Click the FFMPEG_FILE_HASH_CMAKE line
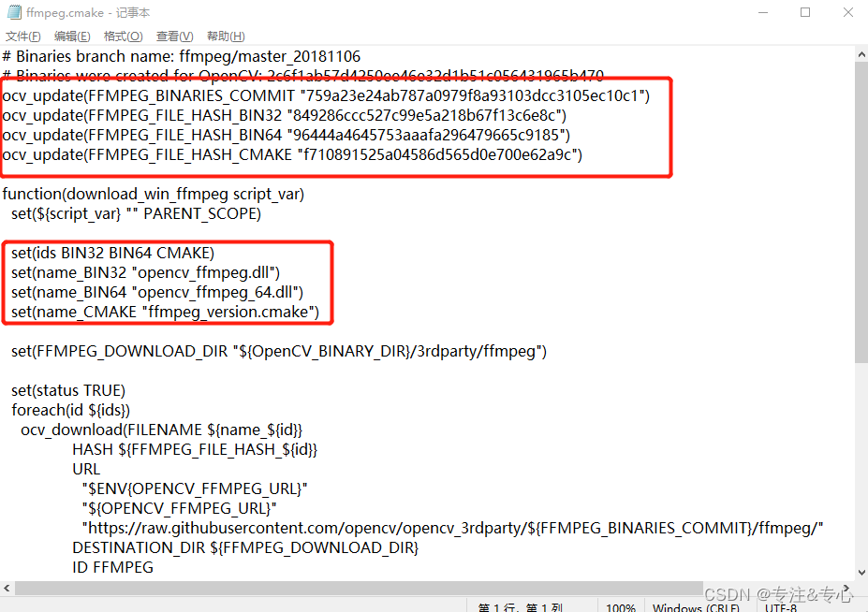Viewport: 868px width, 612px height. point(292,155)
